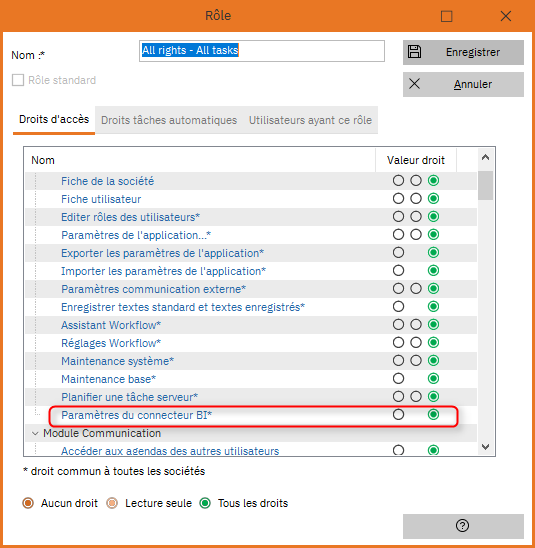
Task: Click the Nom text input field
Action: 262,51
